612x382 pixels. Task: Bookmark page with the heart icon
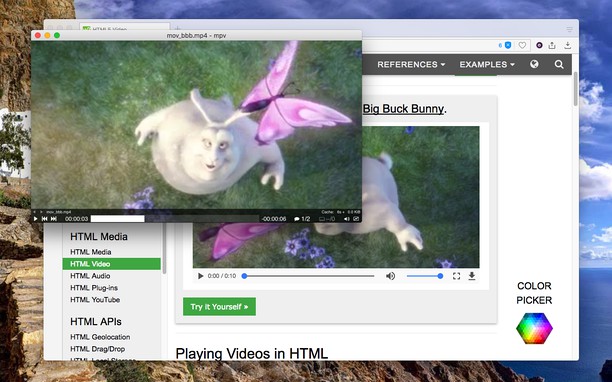coord(522,45)
